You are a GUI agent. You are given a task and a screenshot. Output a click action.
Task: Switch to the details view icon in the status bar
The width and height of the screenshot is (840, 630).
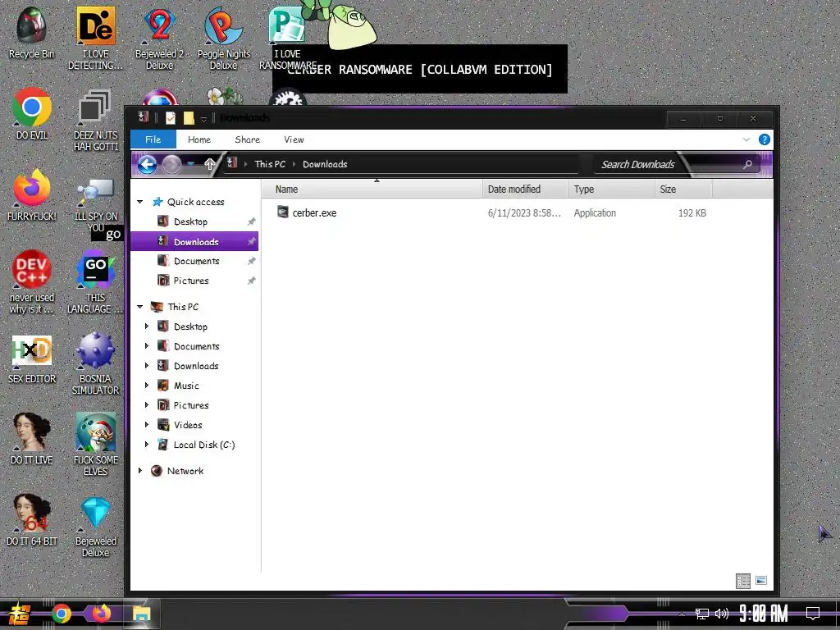(x=743, y=581)
